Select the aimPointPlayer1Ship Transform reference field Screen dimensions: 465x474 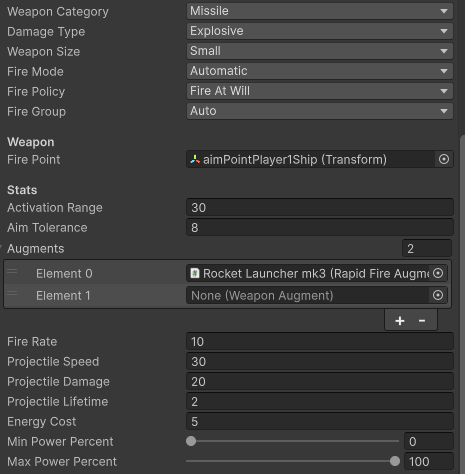311,159
